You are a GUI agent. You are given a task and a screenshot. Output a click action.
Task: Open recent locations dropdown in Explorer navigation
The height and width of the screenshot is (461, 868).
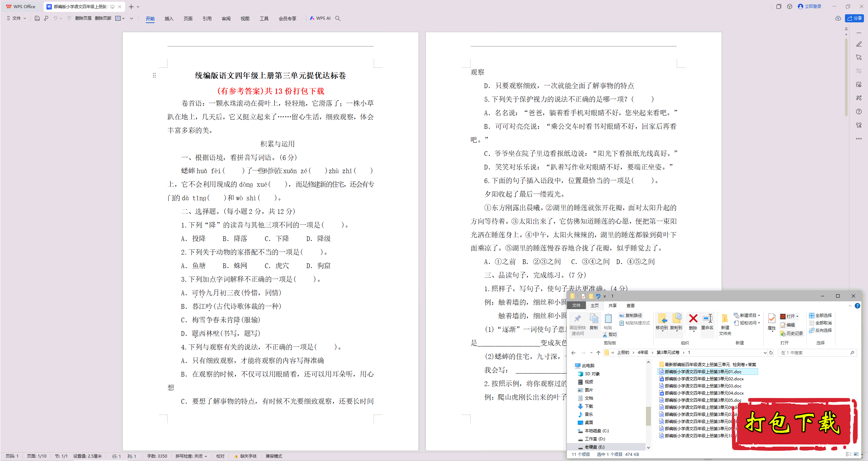point(591,353)
